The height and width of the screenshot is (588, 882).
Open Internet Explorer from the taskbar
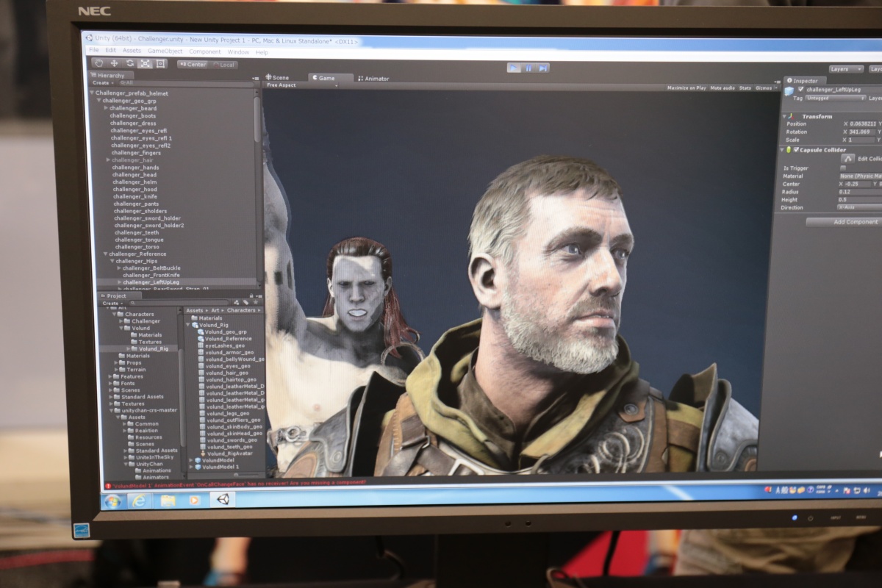tap(140, 501)
